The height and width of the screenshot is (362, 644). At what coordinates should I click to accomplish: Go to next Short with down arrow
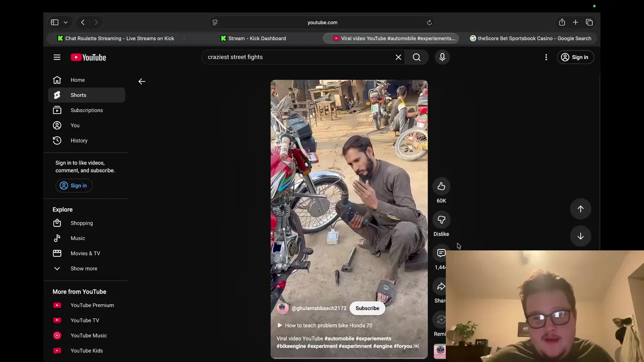pyautogui.click(x=581, y=236)
